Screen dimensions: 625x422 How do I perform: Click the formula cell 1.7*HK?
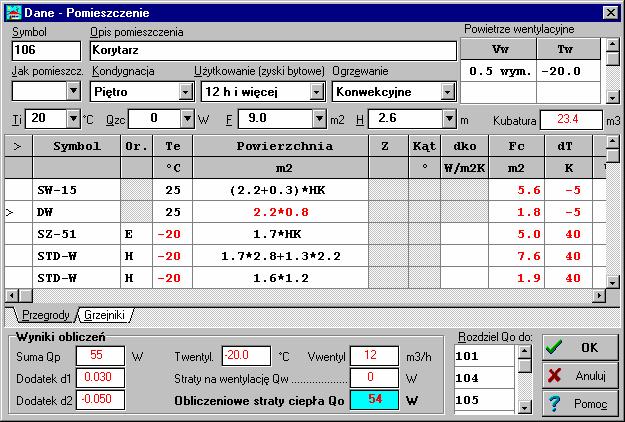click(x=281, y=234)
